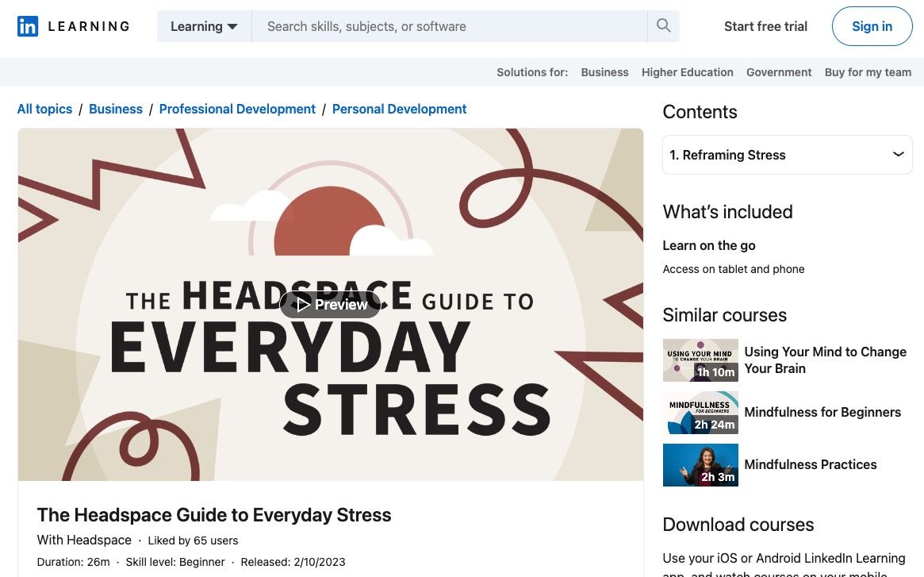Open Personal Development breadcrumb link
Image resolution: width=924 pixels, height=577 pixels.
[399, 109]
